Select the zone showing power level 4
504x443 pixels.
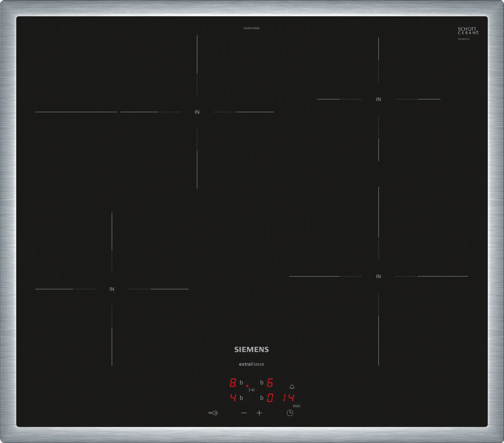click(x=233, y=398)
